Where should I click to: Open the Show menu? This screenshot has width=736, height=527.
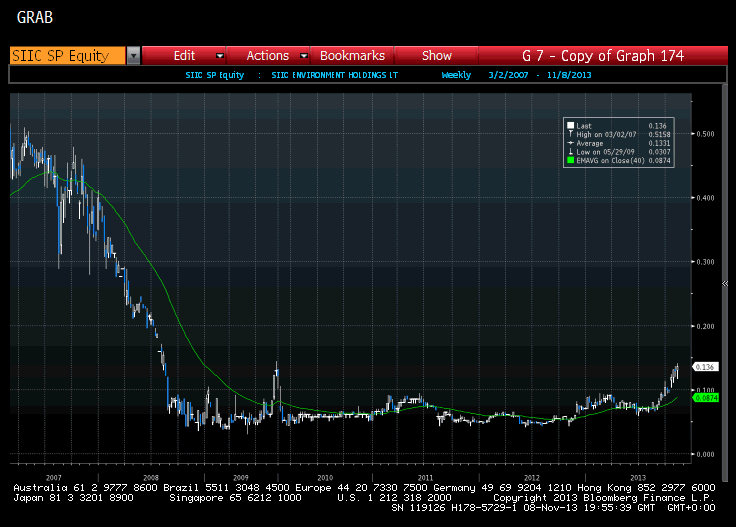(437, 56)
